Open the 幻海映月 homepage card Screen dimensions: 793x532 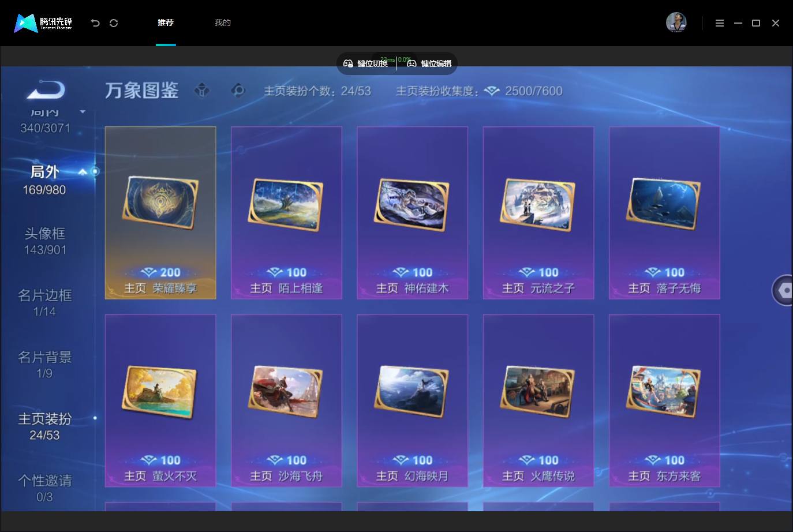point(412,400)
